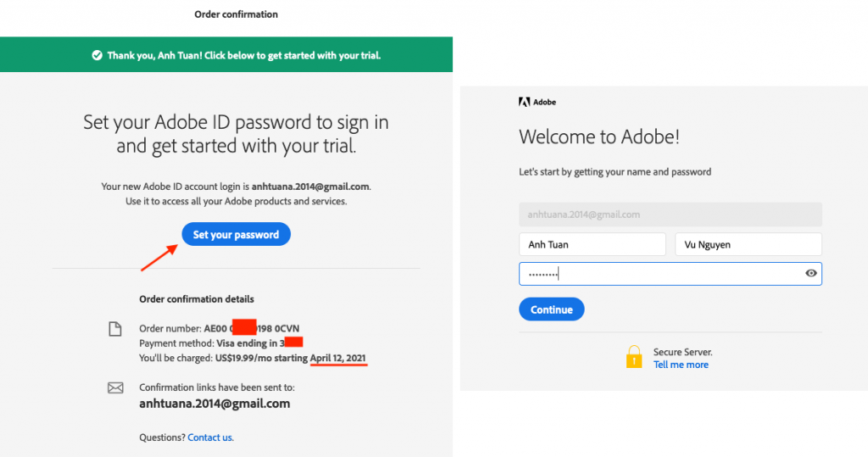Click the Welcome to Adobe! heading
The image size is (868, 457).
(598, 137)
